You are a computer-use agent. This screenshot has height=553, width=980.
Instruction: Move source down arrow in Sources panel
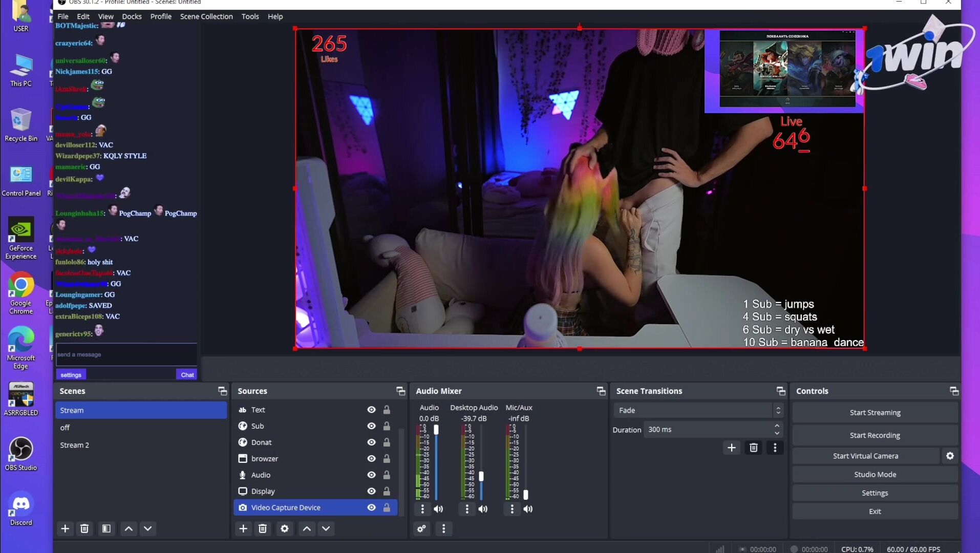tap(326, 528)
